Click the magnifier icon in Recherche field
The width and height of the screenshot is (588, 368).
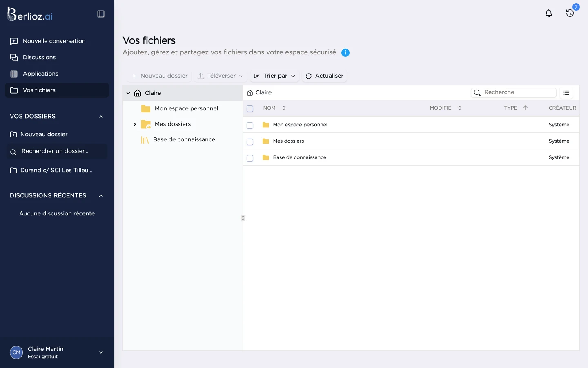[x=477, y=93]
